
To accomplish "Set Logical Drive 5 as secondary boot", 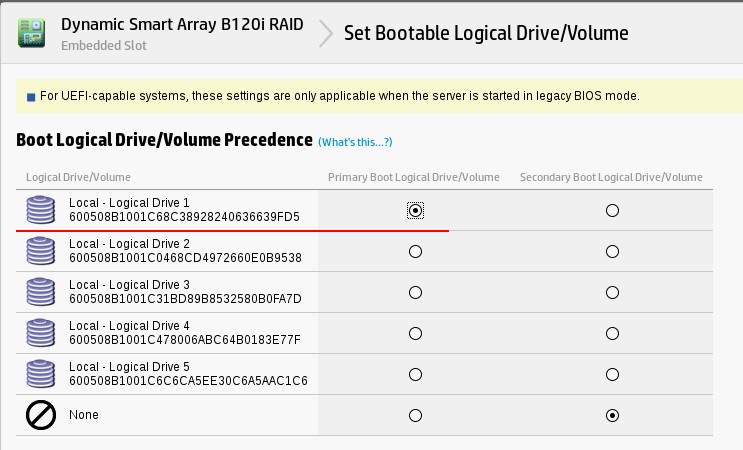I will click(x=612, y=375).
